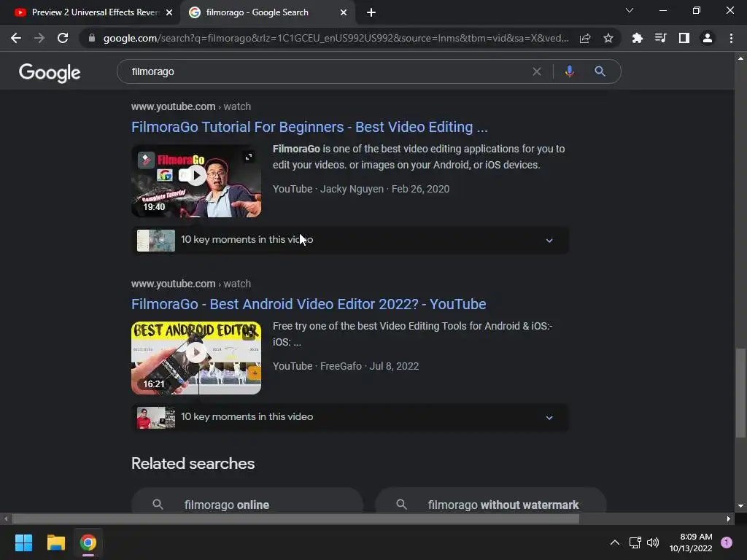The width and height of the screenshot is (747, 560).
Task: Open the tab search dropdown
Action: (x=630, y=10)
